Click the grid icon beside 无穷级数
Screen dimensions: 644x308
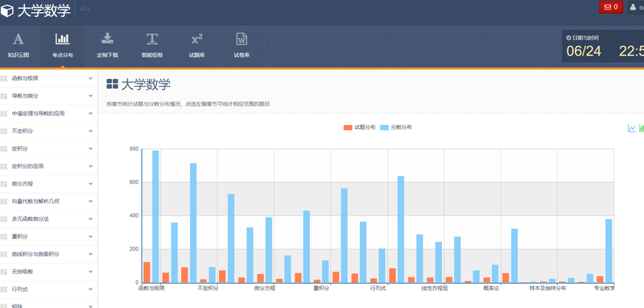[4, 273]
